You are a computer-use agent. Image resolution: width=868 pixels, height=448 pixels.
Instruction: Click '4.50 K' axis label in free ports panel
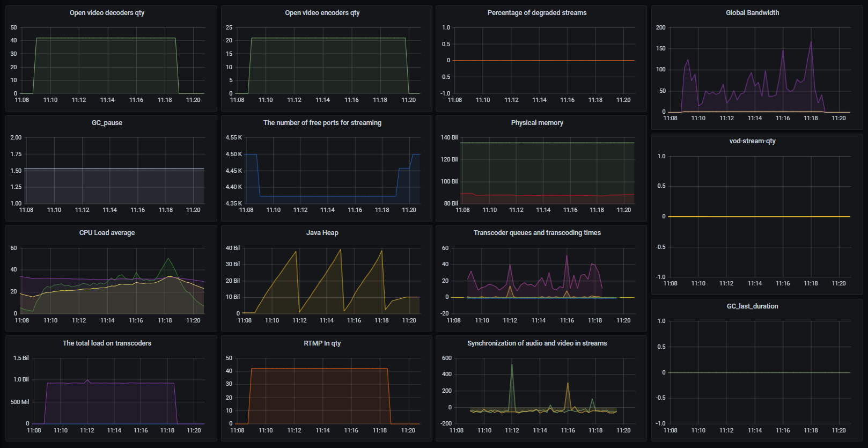pos(233,154)
